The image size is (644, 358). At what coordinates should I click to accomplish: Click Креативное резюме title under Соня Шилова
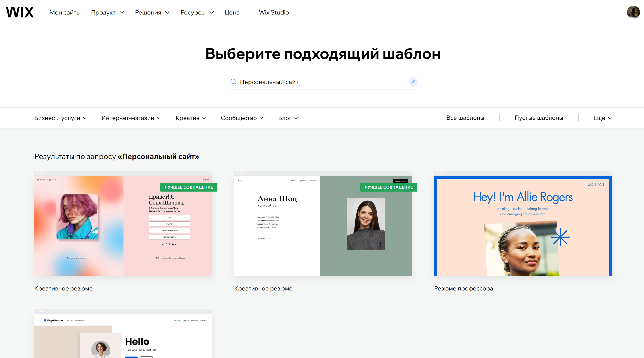[63, 289]
